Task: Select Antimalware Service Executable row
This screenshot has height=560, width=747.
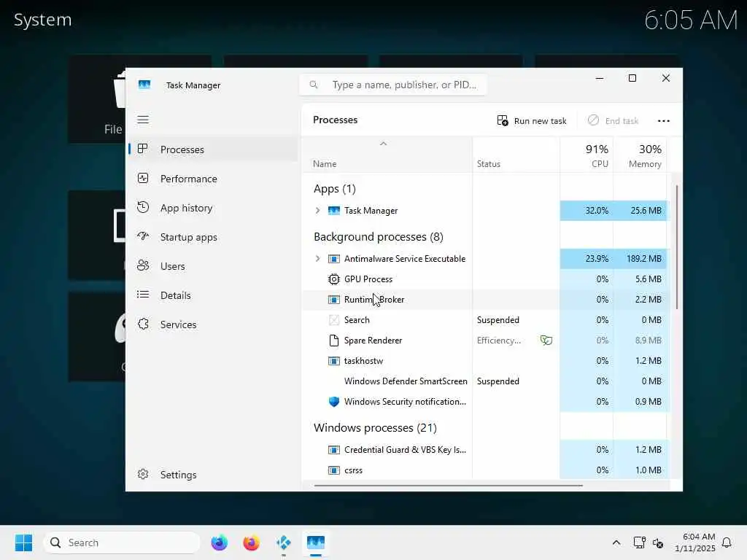Action: click(x=485, y=259)
